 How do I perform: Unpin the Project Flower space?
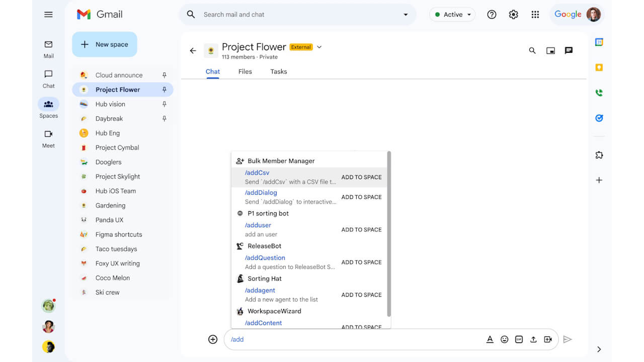tap(164, 89)
